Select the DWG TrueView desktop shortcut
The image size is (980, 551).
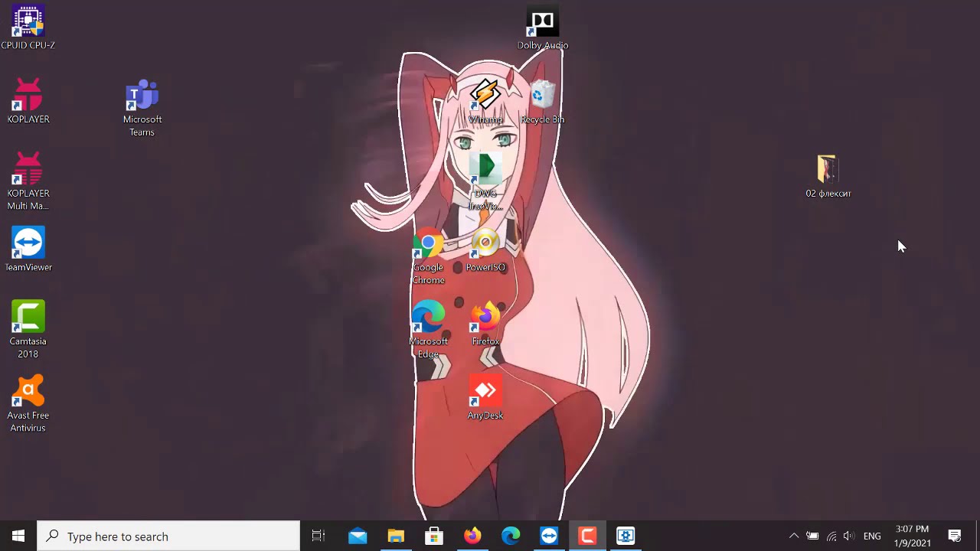[485, 181]
